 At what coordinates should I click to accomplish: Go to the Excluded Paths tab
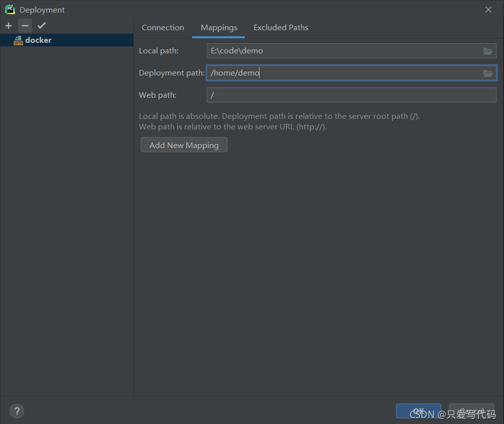point(281,28)
